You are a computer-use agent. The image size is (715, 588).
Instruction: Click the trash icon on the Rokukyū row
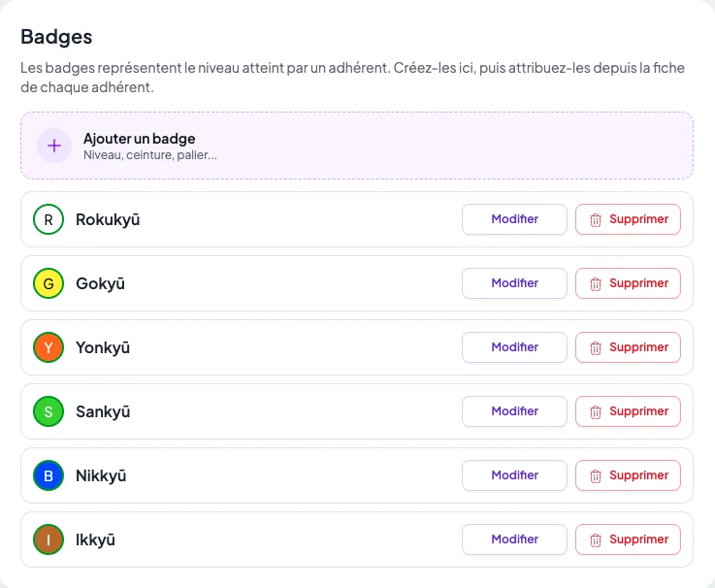point(596,220)
